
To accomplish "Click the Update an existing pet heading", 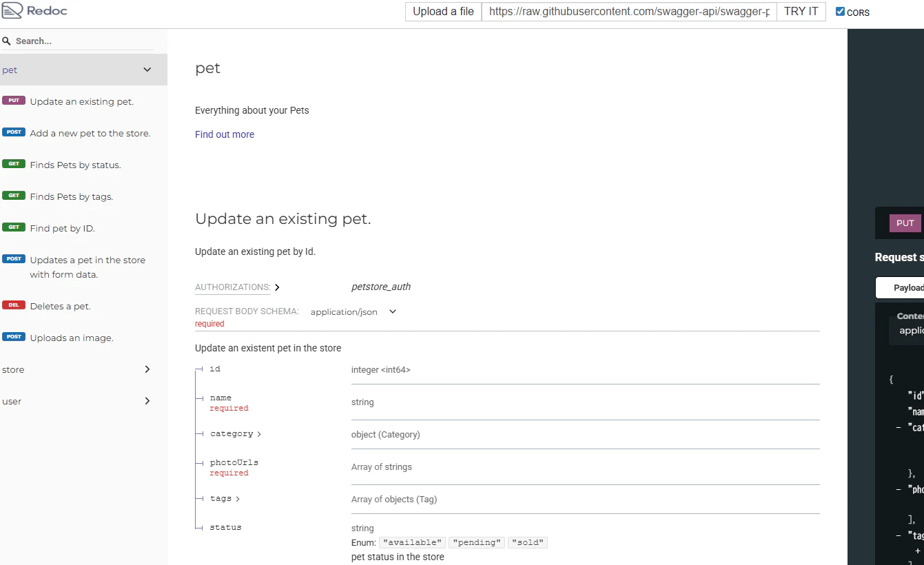I will coord(283,219).
